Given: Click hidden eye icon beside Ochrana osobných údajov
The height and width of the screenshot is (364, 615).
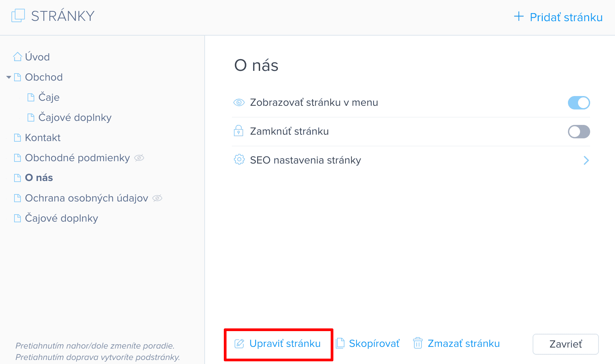Looking at the screenshot, I should [x=157, y=198].
